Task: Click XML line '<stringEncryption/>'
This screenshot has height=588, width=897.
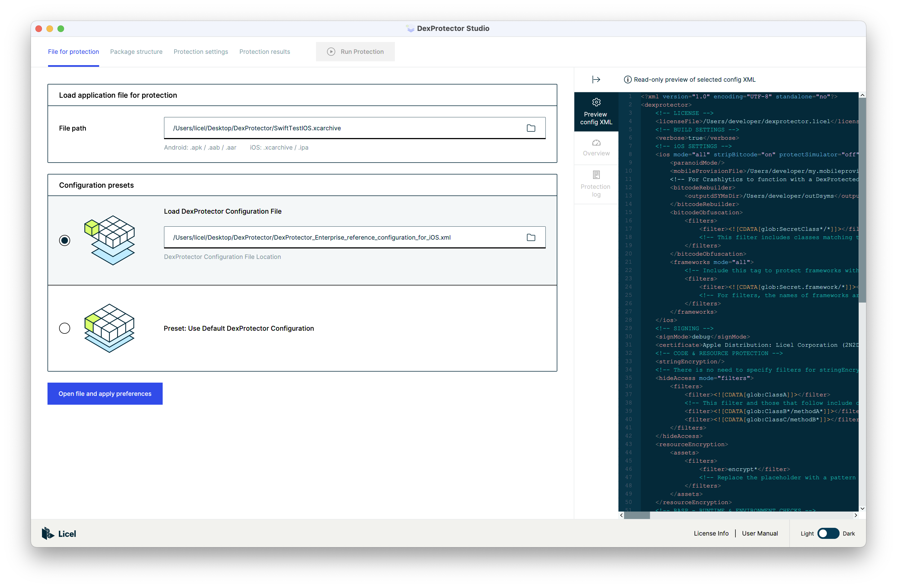Action: coord(690,362)
